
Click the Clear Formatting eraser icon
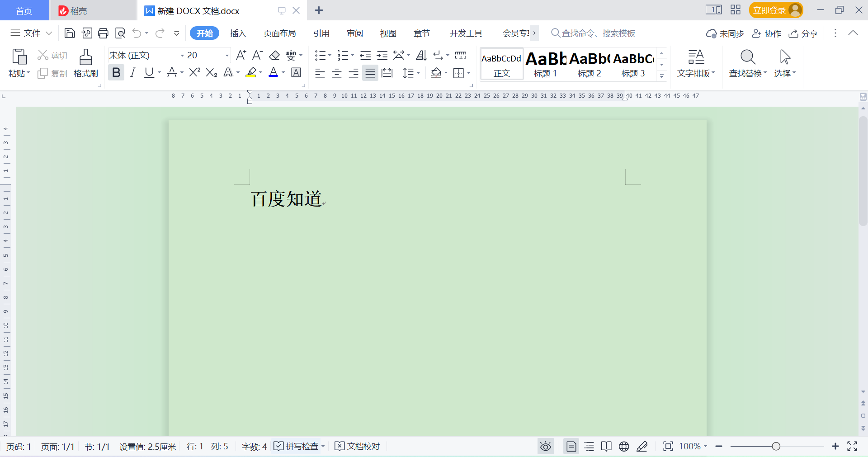(274, 55)
